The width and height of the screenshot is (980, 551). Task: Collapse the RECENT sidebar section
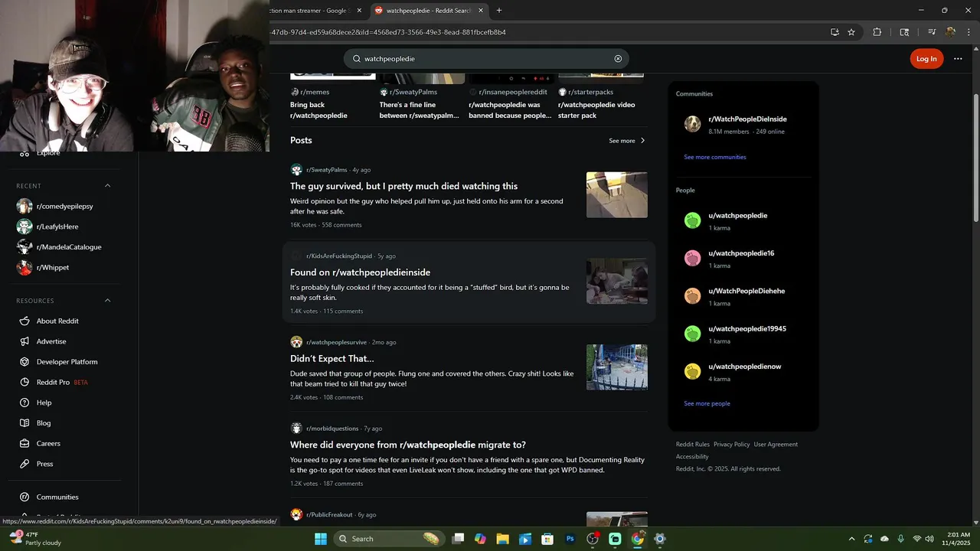click(107, 186)
